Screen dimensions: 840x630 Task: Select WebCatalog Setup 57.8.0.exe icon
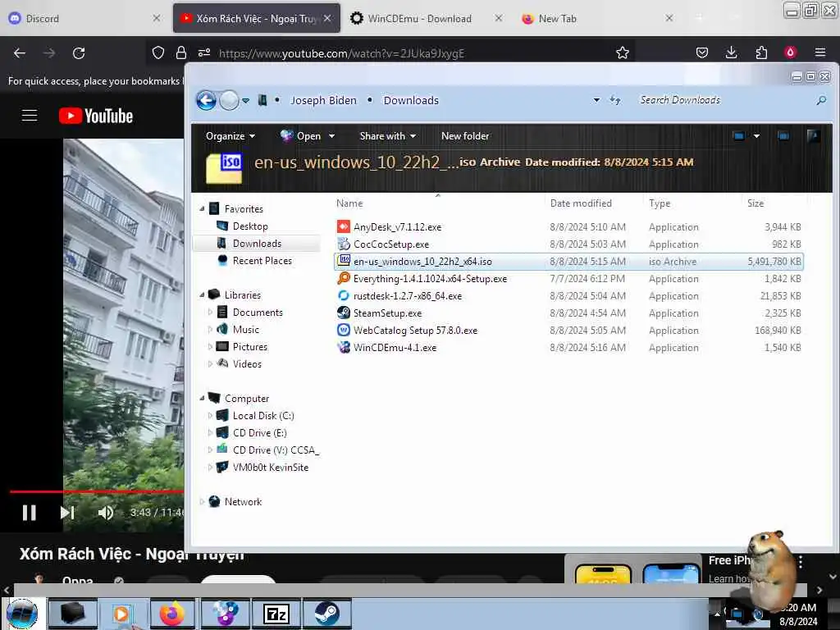344,330
